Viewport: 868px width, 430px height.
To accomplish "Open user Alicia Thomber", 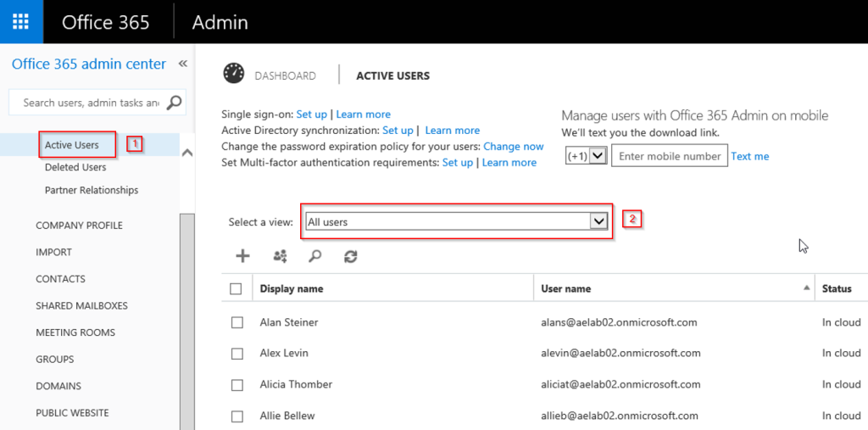I will 296,384.
